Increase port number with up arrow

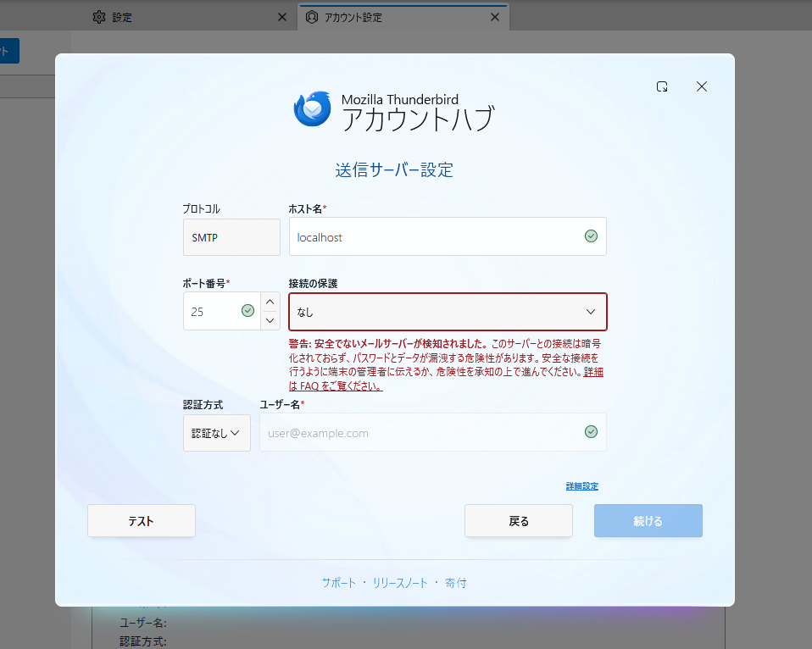270,302
